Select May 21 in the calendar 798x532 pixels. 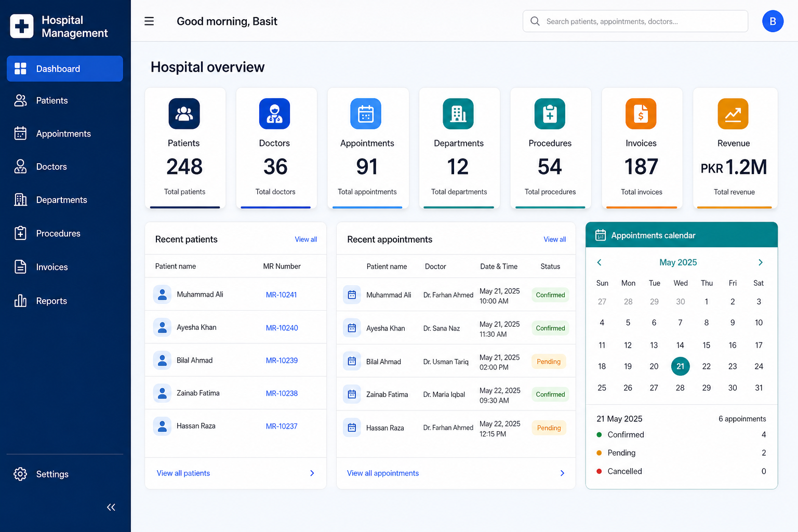(680, 366)
